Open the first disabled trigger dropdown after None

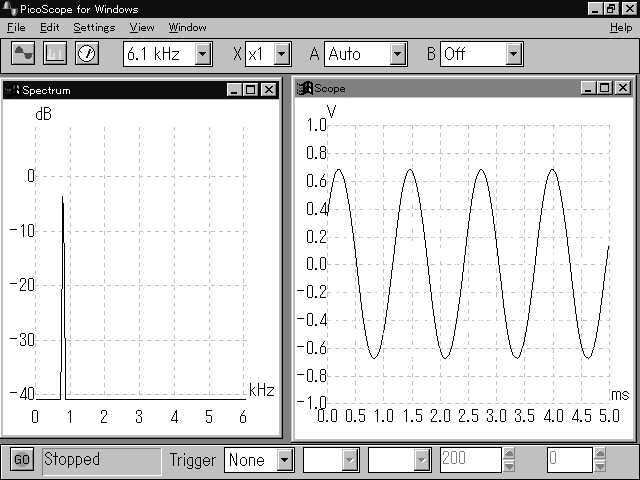tap(349, 460)
